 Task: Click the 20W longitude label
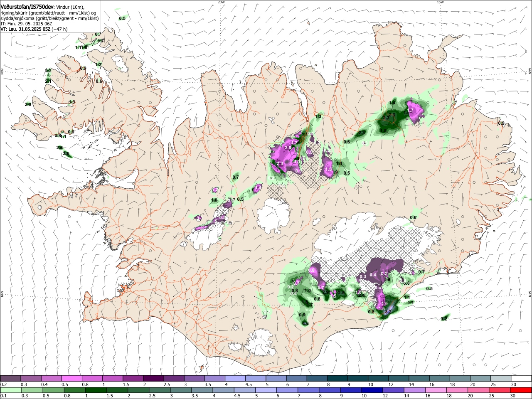point(221,2)
